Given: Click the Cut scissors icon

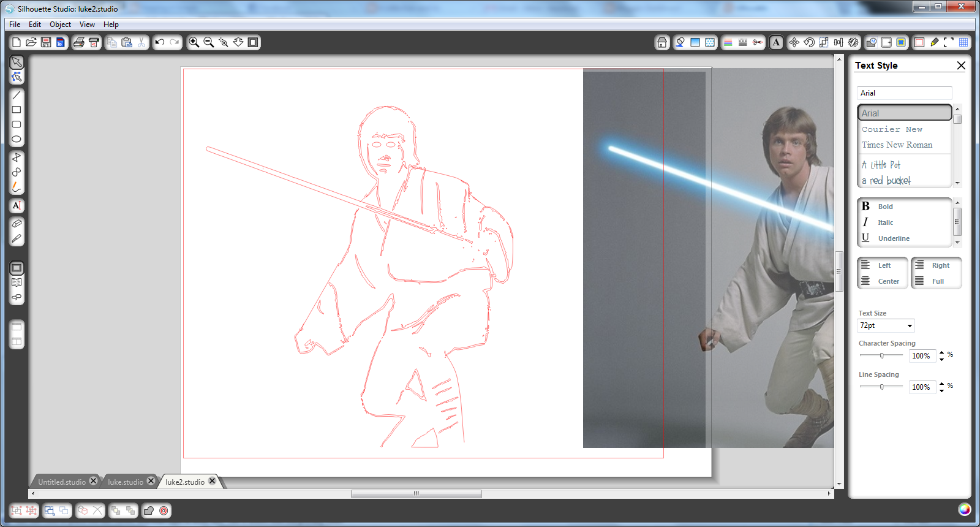Looking at the screenshot, I should click(141, 42).
